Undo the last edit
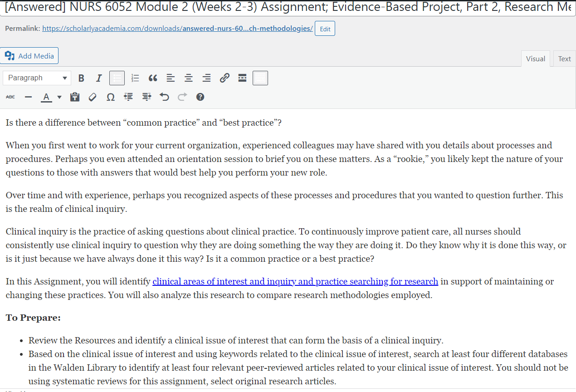The height and width of the screenshot is (392, 576). click(164, 97)
